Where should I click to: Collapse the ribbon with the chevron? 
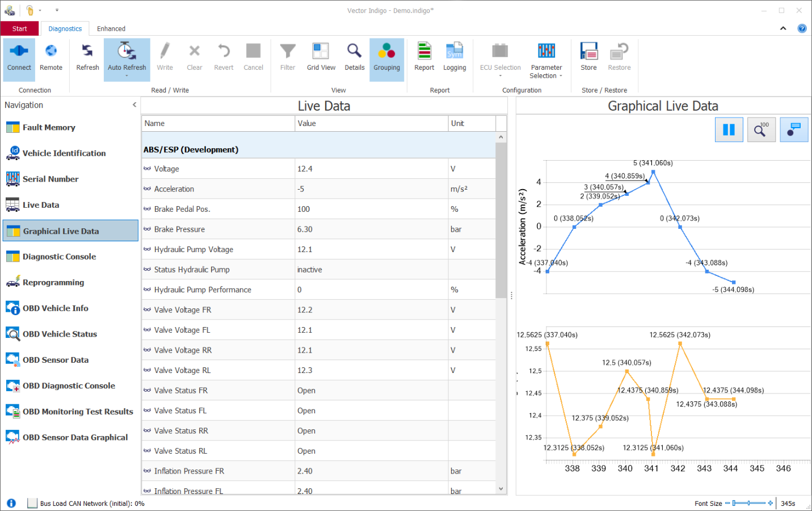click(x=783, y=28)
